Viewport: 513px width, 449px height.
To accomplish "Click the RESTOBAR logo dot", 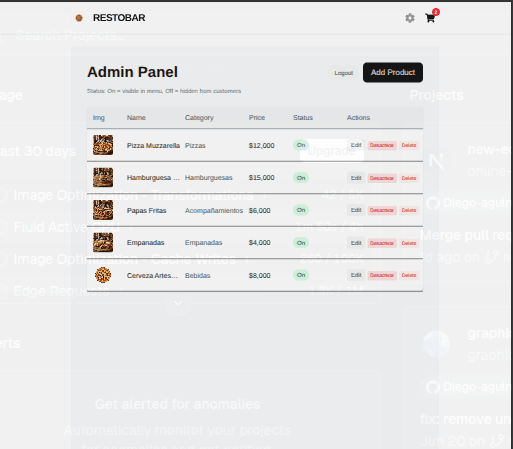I will click(x=79, y=18).
